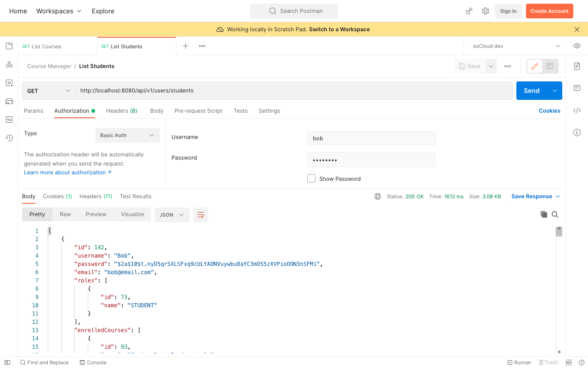588x368 pixels.
Task: Open the Params tab
Action: coord(34,111)
